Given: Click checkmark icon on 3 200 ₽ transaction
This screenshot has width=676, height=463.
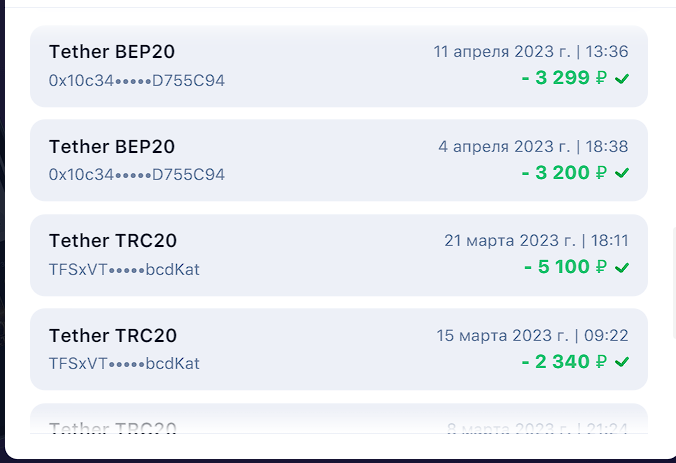Looking at the screenshot, I should (622, 173).
